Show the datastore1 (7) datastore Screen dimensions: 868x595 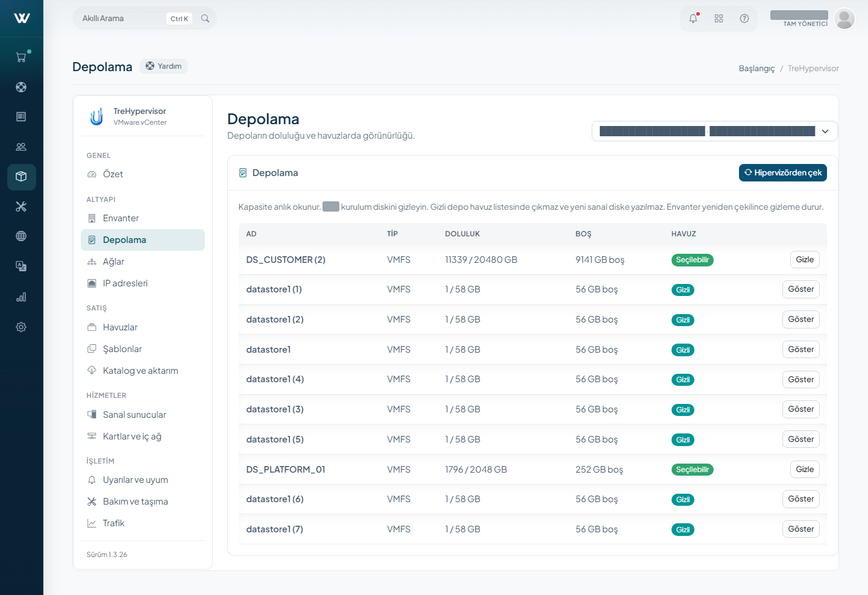pyautogui.click(x=801, y=529)
